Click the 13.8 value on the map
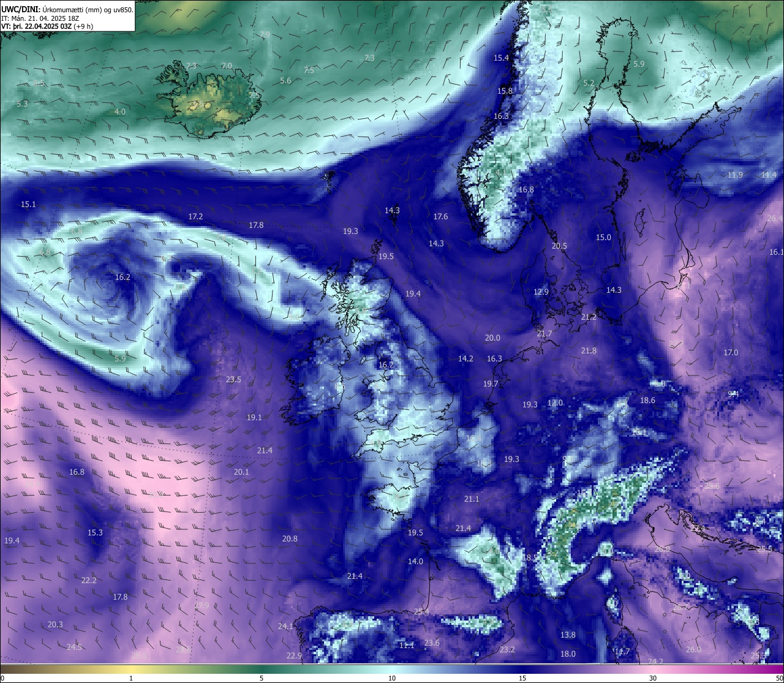Screen dimensions: 784x683 pyautogui.click(x=568, y=635)
